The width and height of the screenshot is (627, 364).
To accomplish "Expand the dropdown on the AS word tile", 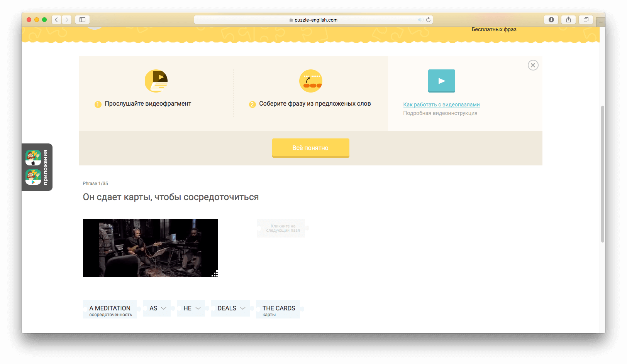I will tap(163, 308).
